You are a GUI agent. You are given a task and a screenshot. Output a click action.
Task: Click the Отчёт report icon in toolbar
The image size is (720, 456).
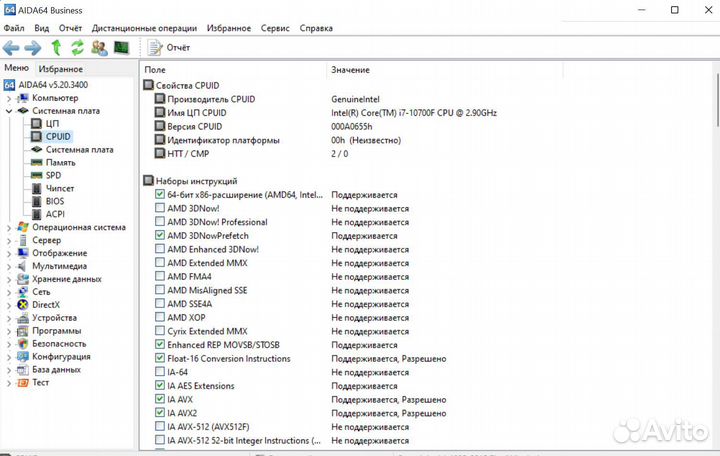coord(154,48)
